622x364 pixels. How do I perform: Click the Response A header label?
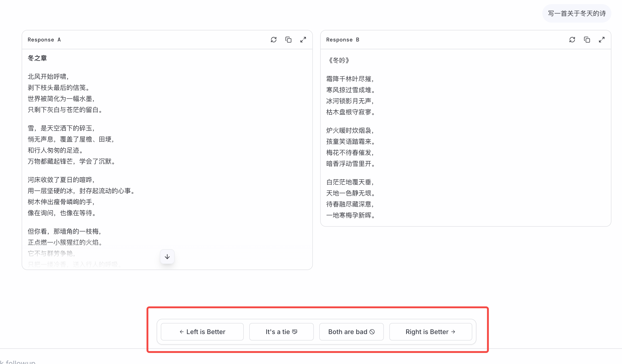click(x=44, y=40)
